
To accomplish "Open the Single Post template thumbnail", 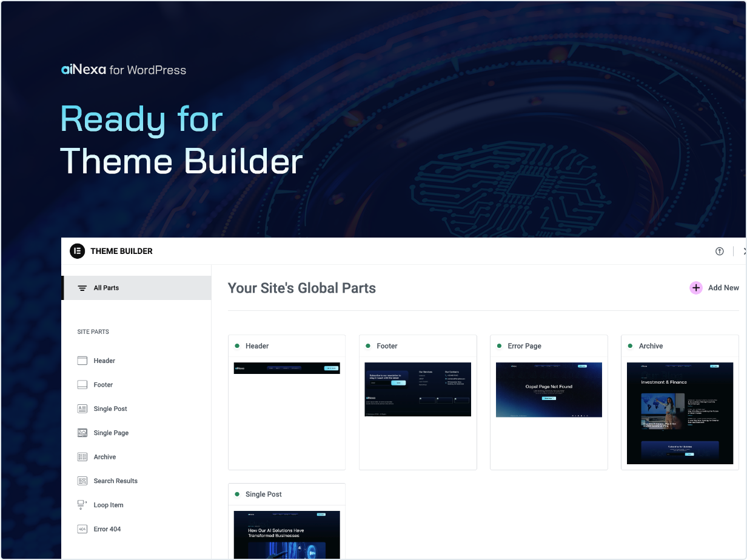I will point(287,535).
